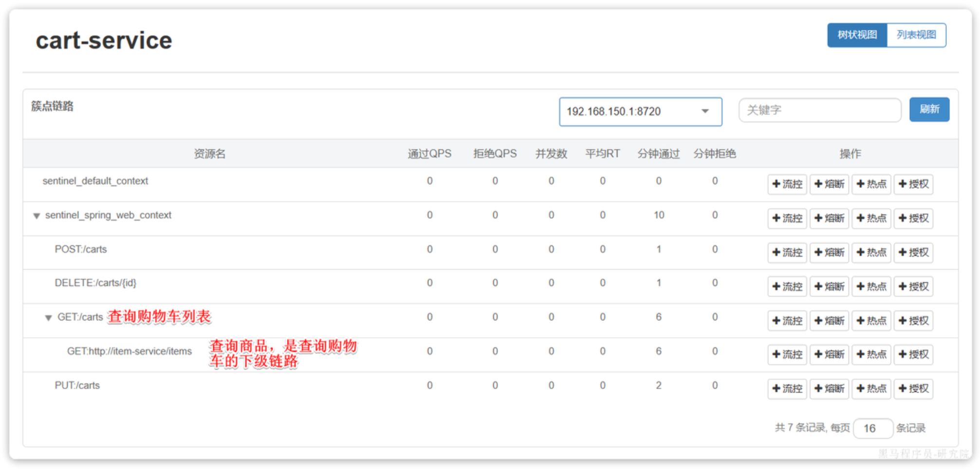Add 授权 rule for DELETE:/carts/{id}

click(x=913, y=286)
